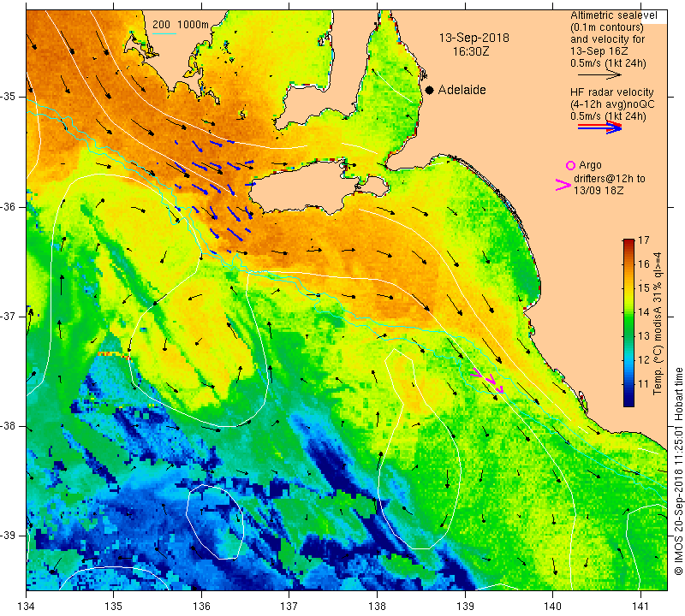685x616 pixels.
Task: Click longitude axis label 139
Action: pyautogui.click(x=465, y=606)
